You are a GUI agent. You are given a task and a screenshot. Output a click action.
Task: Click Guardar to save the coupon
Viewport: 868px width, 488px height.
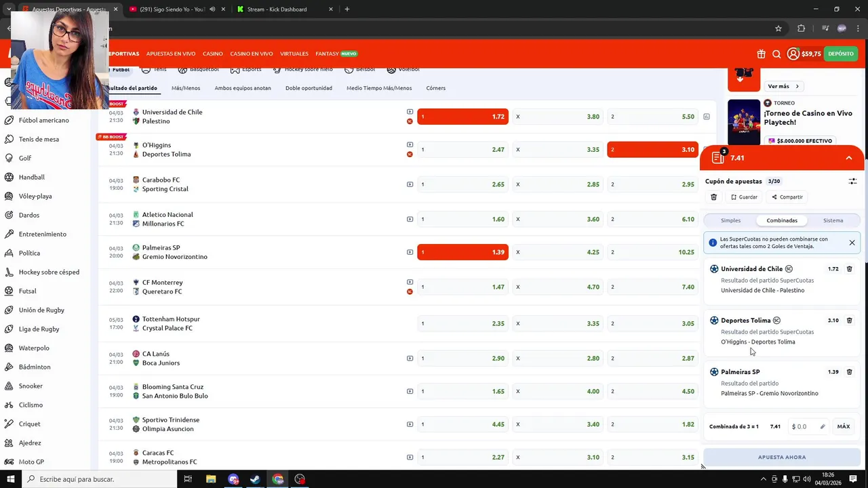click(x=744, y=197)
